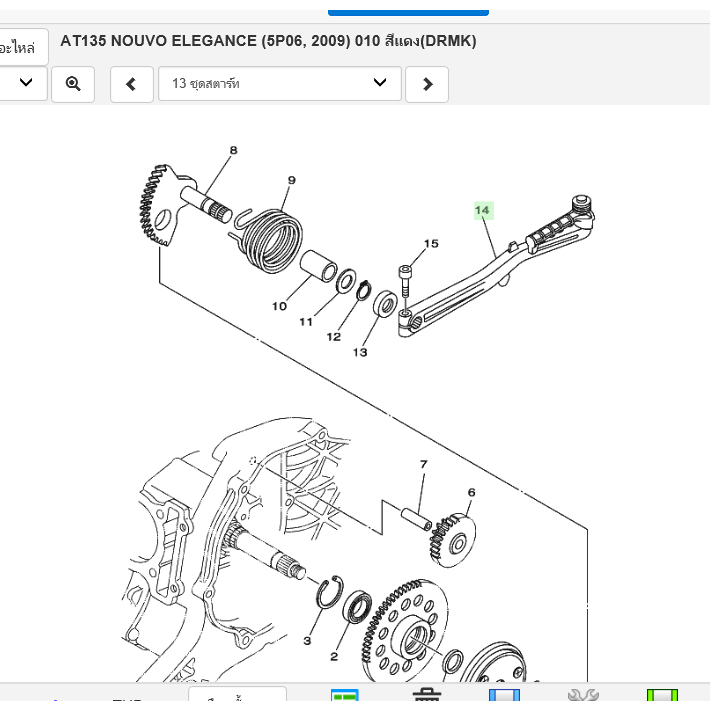Click the magnifier zoom icon

(73, 84)
